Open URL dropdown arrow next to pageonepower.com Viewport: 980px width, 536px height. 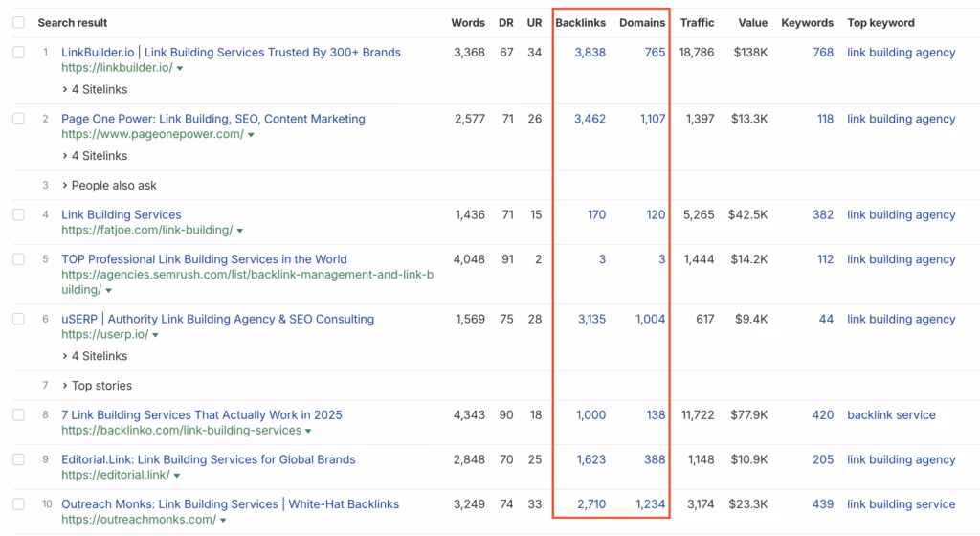point(251,135)
